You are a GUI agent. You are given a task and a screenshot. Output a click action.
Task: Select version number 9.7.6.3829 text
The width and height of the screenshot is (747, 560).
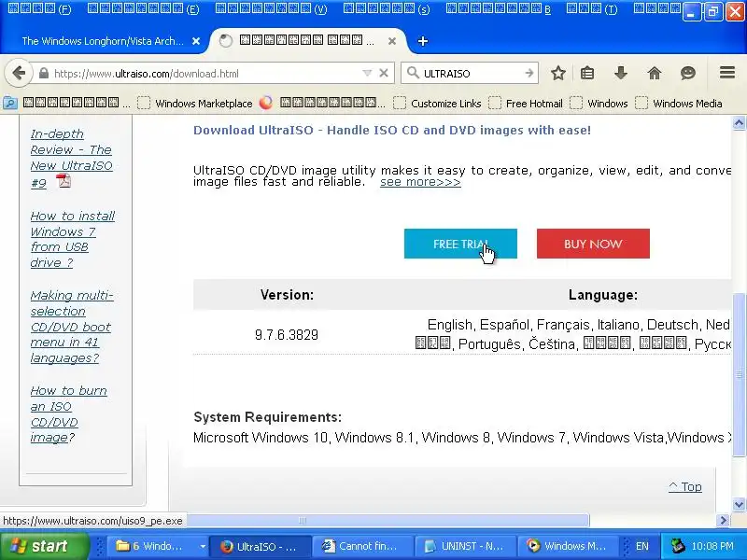click(x=287, y=335)
